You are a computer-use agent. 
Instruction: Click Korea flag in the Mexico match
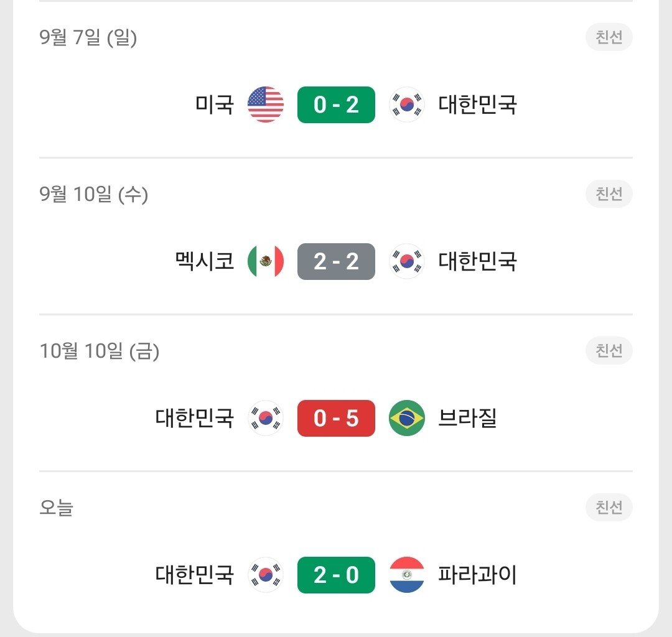[407, 261]
